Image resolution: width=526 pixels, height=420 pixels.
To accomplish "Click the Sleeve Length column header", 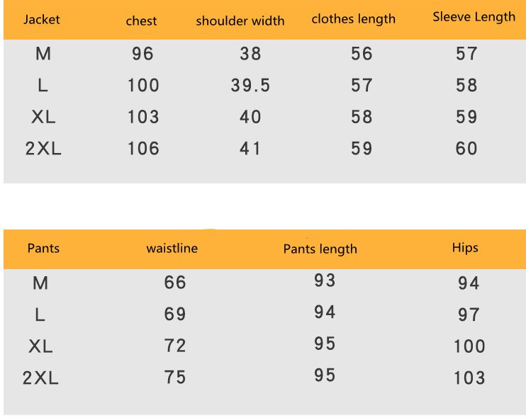I will tap(474, 17).
